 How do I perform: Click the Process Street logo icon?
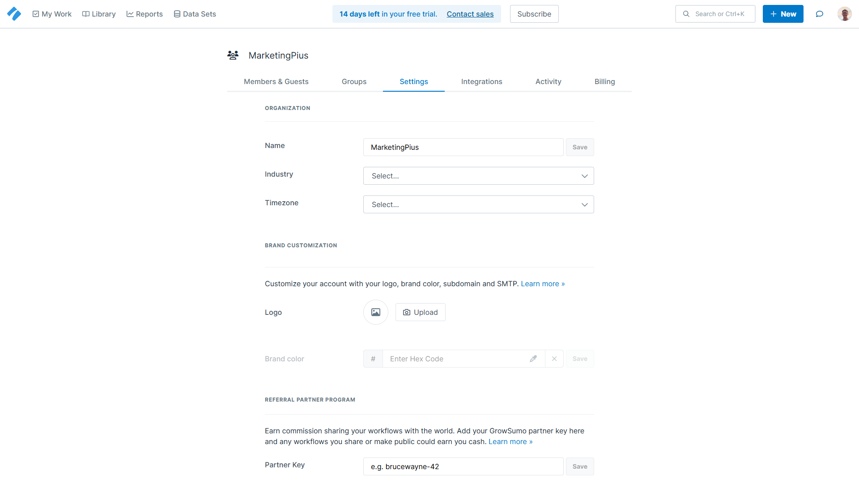pos(14,14)
